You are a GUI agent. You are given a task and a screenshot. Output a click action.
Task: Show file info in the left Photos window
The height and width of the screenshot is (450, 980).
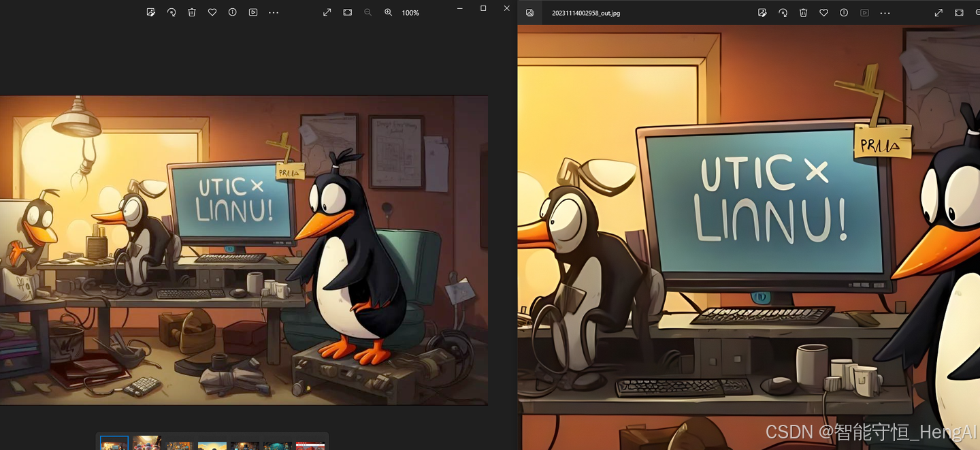(233, 12)
